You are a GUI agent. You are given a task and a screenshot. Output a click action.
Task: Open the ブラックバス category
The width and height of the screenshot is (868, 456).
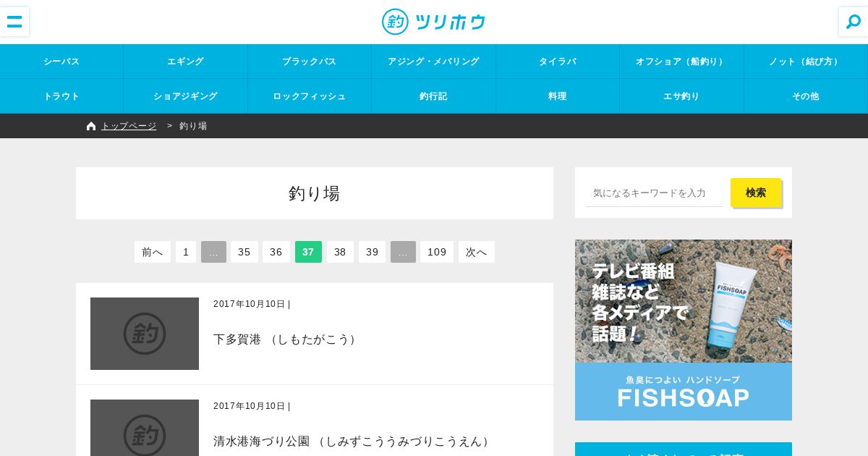[310, 62]
